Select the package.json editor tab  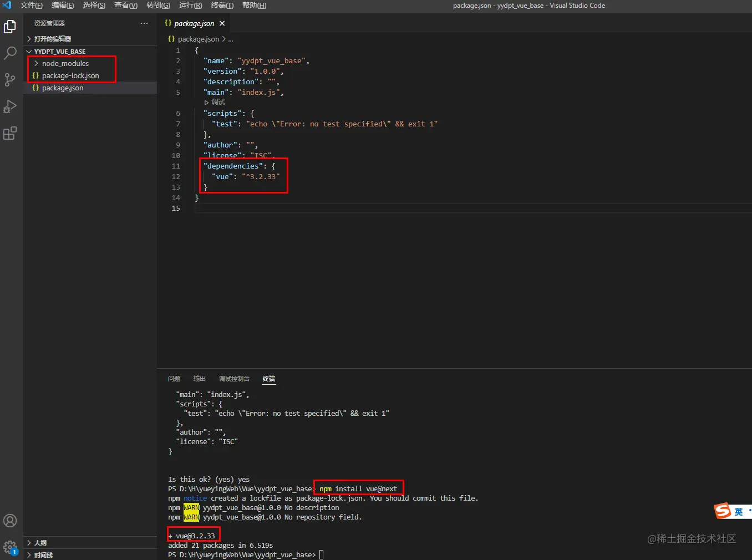point(195,23)
